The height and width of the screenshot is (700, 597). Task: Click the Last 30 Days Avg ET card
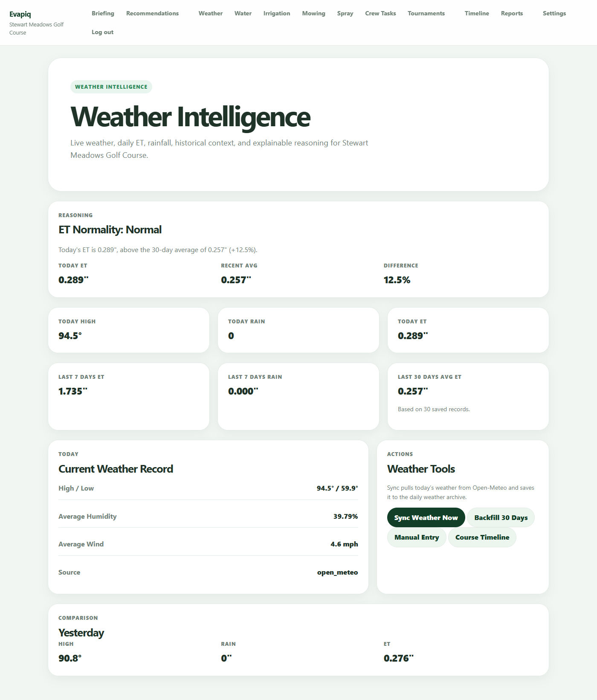tap(468, 396)
